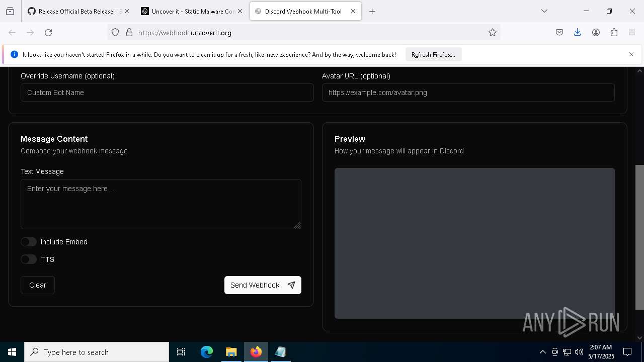Viewport: 644px width, 362px height.
Task: Click scrollbar up arrow
Action: tap(639, 71)
